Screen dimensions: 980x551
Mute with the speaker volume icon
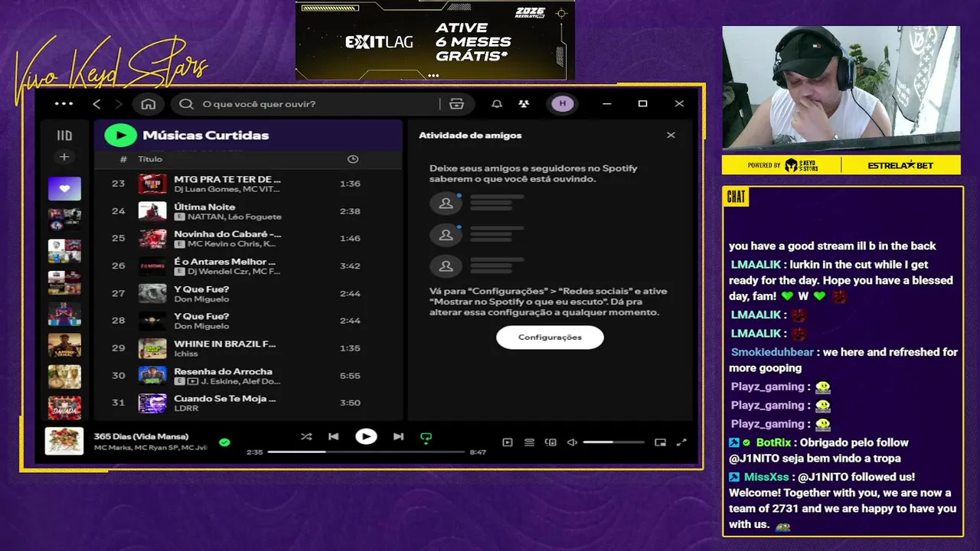572,442
